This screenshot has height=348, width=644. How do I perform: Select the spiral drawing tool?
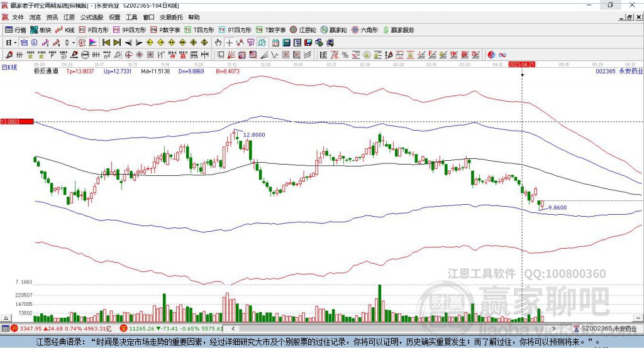(x=64, y=55)
